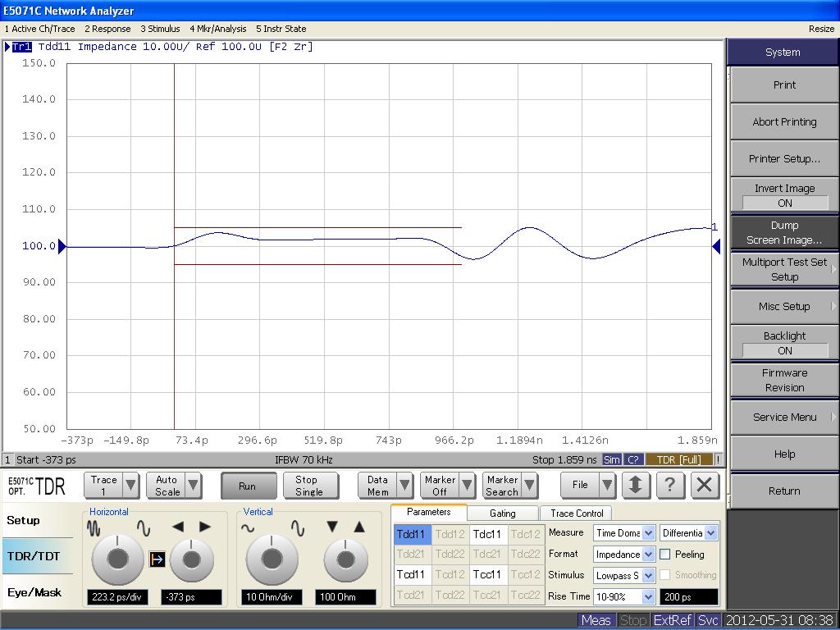This screenshot has width=840, height=630.
Task: Click the horizontal delay arrow icon between knobs
Action: click(x=157, y=559)
